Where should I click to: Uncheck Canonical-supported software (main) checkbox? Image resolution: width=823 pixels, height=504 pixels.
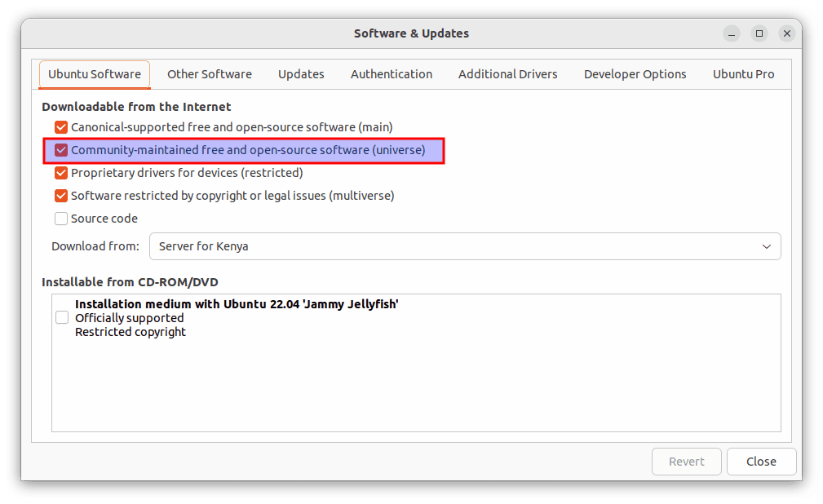pos(61,127)
